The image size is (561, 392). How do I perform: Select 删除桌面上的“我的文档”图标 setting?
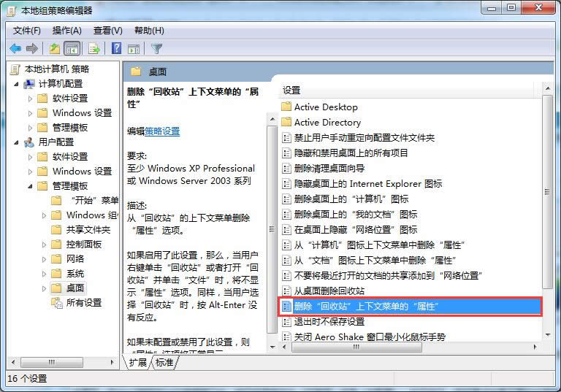[356, 215]
